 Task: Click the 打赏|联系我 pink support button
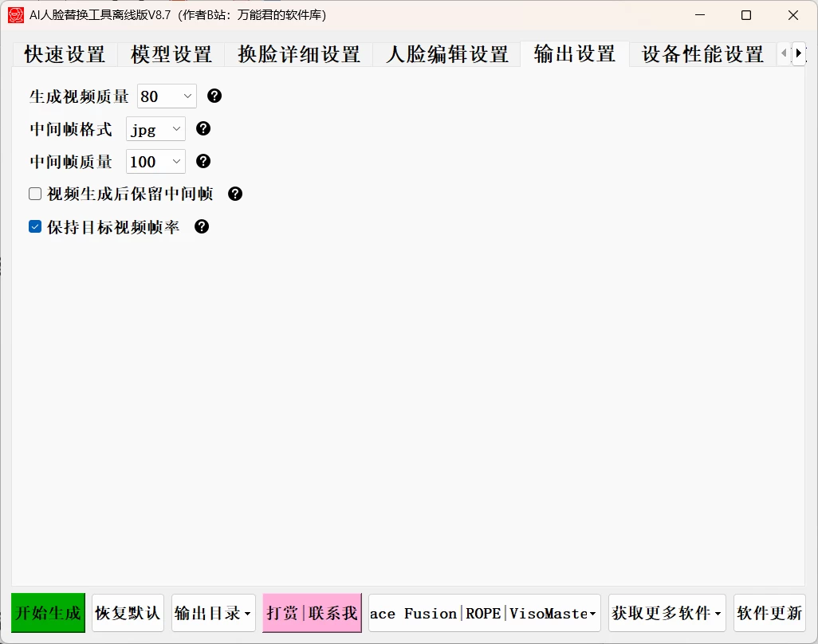tap(311, 613)
